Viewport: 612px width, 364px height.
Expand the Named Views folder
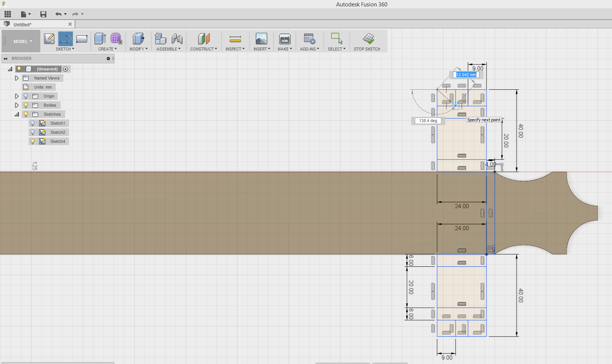tap(17, 78)
